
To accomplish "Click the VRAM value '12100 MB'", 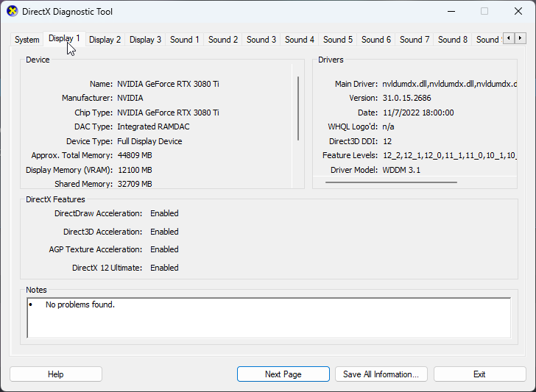I will tap(135, 170).
